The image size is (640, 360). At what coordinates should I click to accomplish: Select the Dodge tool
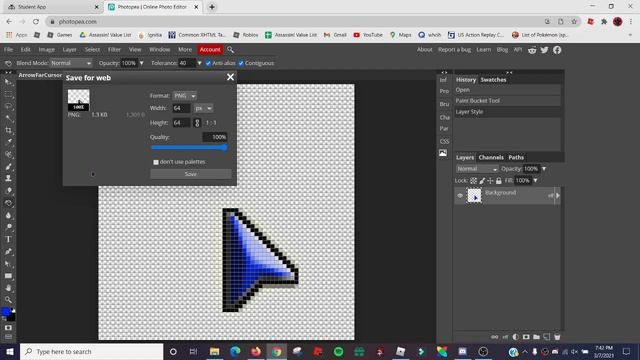8,227
